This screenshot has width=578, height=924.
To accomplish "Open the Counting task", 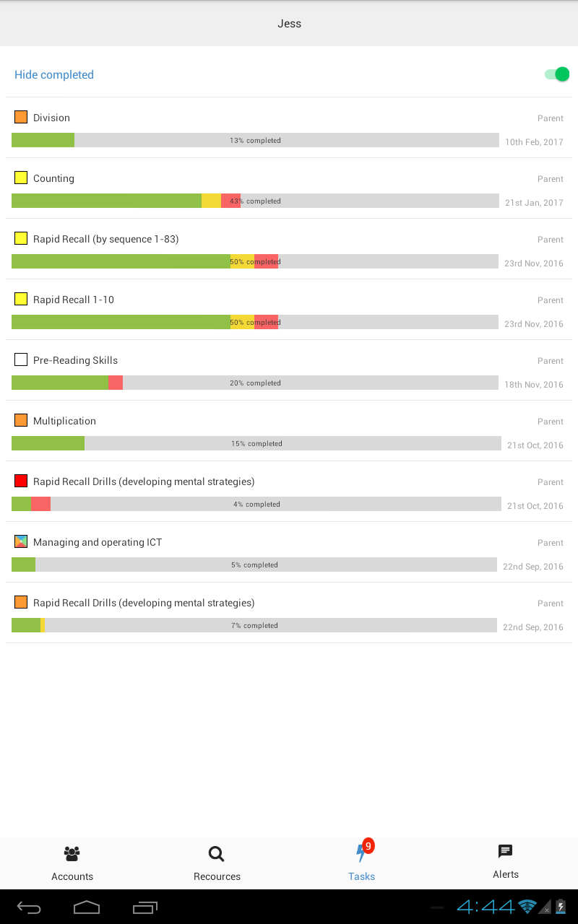I will (53, 178).
